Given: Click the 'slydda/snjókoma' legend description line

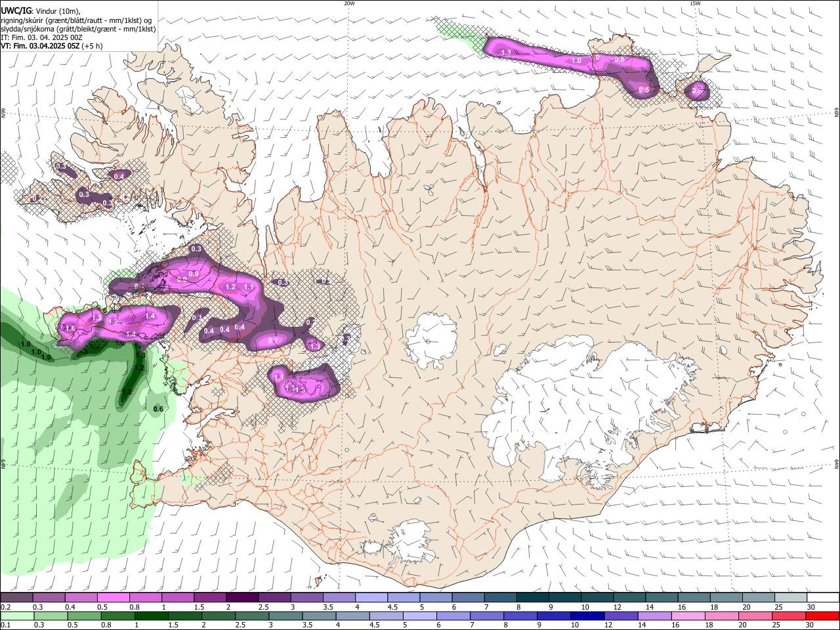Looking at the screenshot, I should click(x=78, y=29).
